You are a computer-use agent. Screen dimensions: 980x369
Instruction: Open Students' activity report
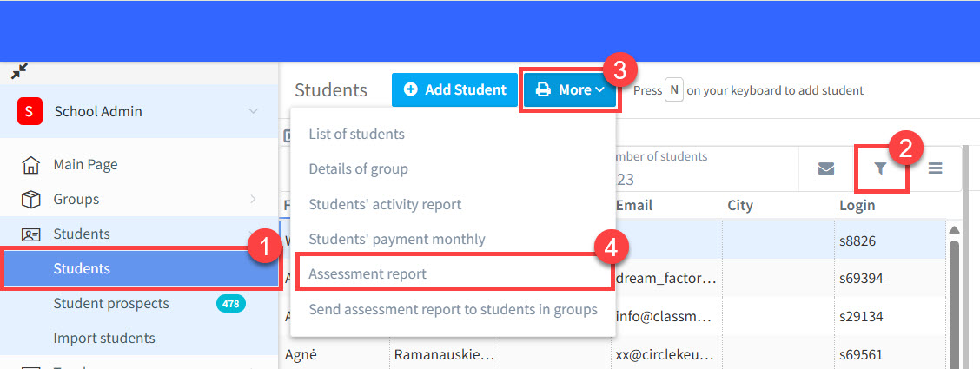385,205
